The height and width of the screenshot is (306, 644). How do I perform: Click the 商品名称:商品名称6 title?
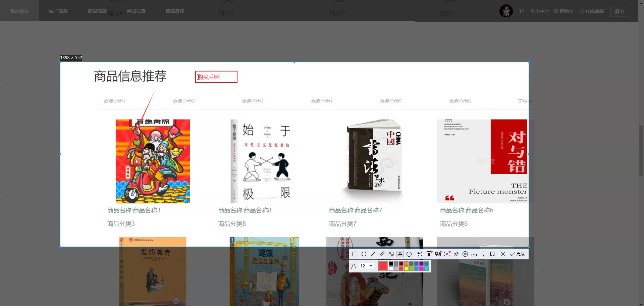pyautogui.click(x=467, y=210)
